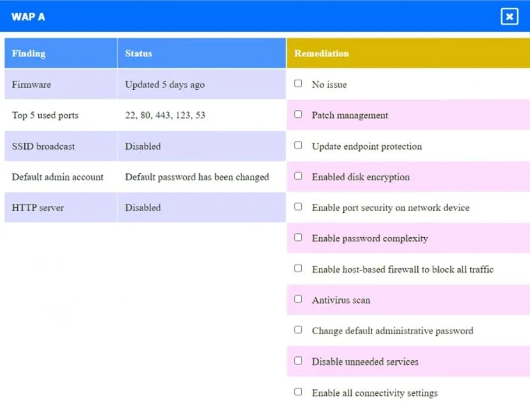
Task: Tick the Patch management checkbox
Action: [x=297, y=114]
